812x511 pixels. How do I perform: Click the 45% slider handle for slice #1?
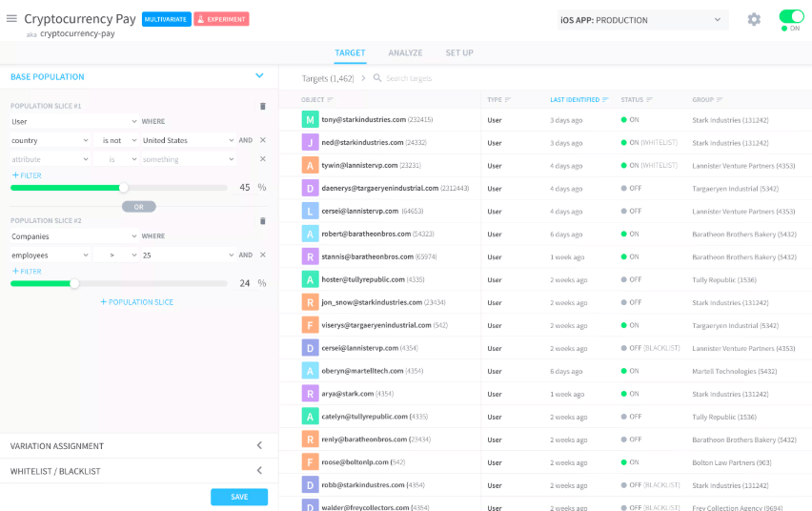tap(124, 188)
